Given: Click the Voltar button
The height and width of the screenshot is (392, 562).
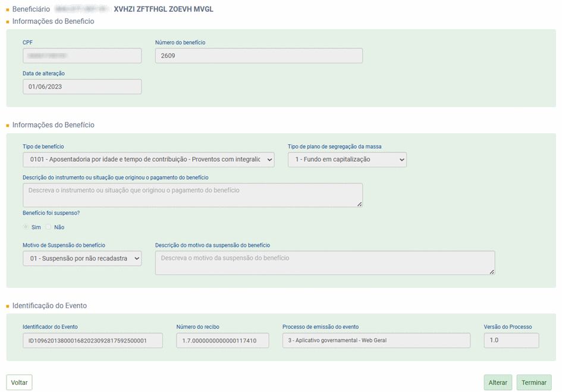Looking at the screenshot, I should tap(19, 382).
